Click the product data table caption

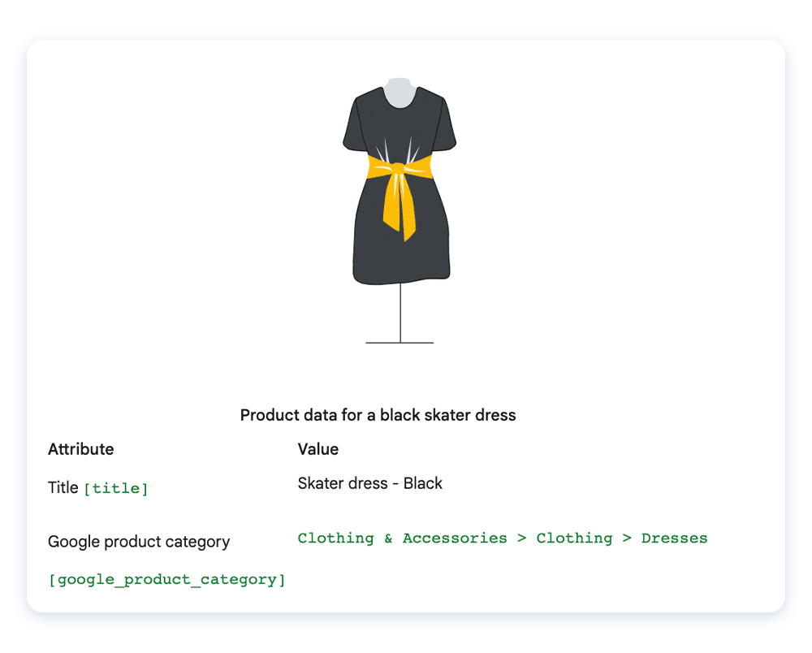point(378,415)
